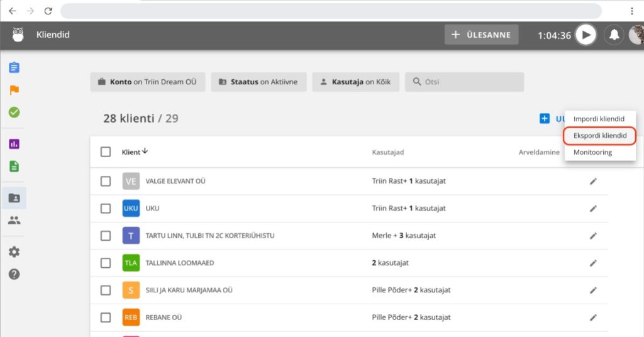Open VALGE ELEVANT OÜ client name
Screen dimensions: 644x337
pyautogui.click(x=175, y=181)
